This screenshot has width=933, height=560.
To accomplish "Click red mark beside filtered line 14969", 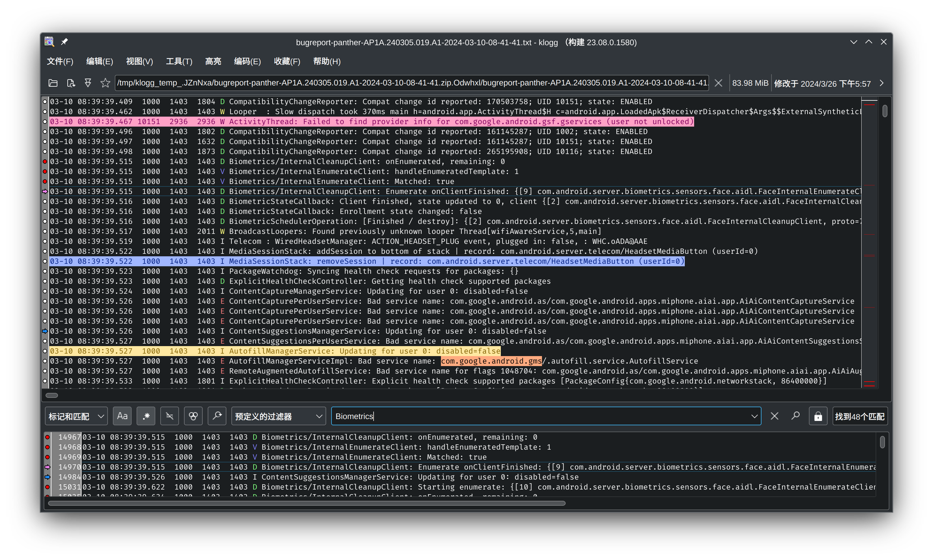I will pyautogui.click(x=47, y=457).
